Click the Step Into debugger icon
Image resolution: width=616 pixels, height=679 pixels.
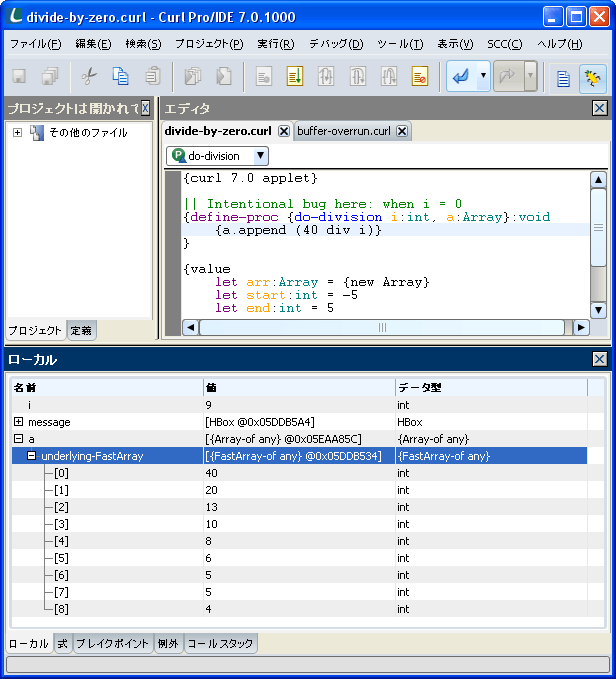(x=326, y=77)
